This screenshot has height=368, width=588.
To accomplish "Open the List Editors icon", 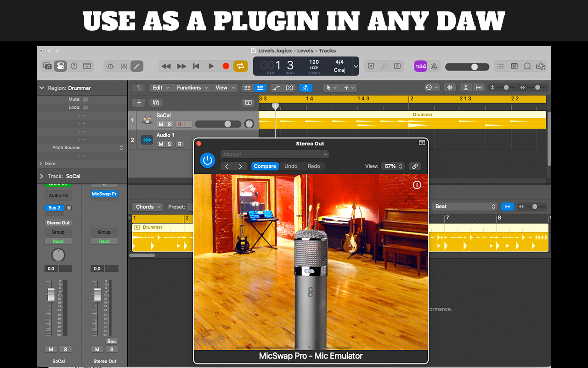I will coord(501,66).
